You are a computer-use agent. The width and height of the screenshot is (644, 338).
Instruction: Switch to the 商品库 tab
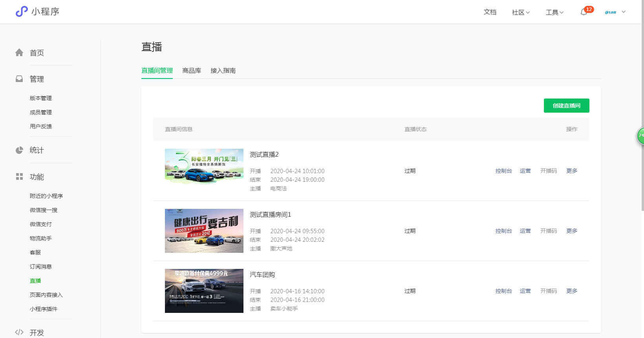pyautogui.click(x=192, y=71)
